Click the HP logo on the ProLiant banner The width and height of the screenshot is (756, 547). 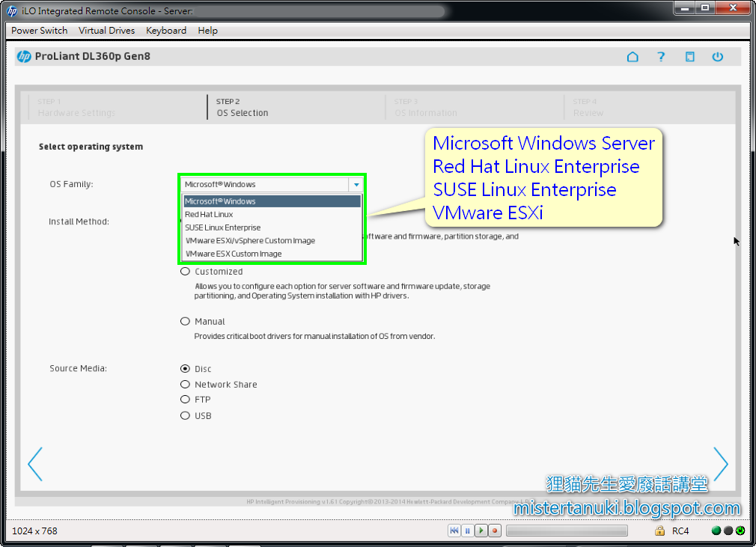point(23,56)
